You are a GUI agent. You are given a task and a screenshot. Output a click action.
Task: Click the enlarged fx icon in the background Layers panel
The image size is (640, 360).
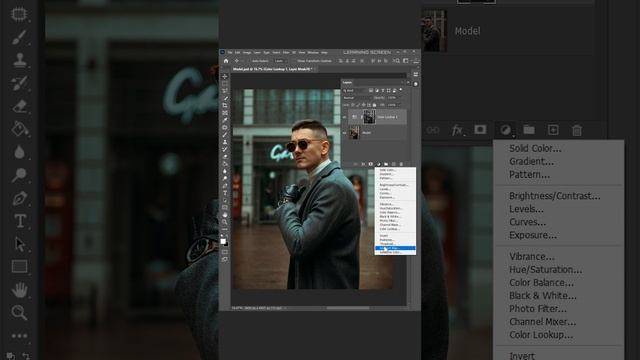click(x=458, y=130)
